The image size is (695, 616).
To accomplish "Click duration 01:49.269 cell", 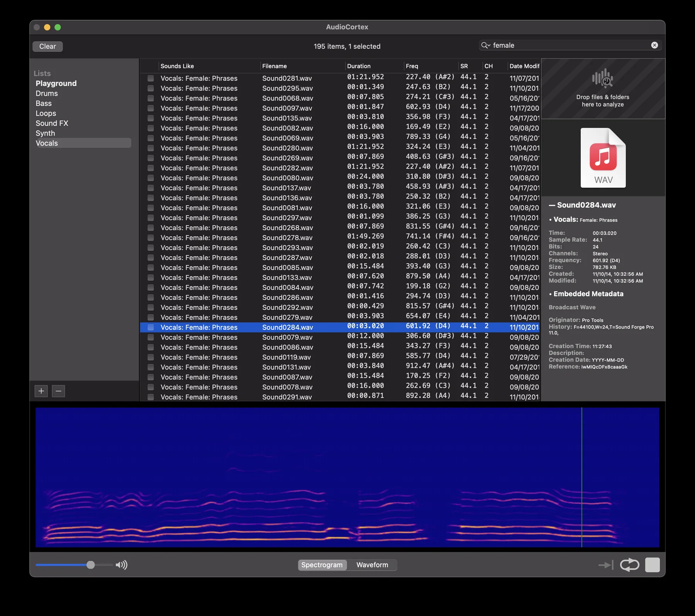I will tap(365, 236).
